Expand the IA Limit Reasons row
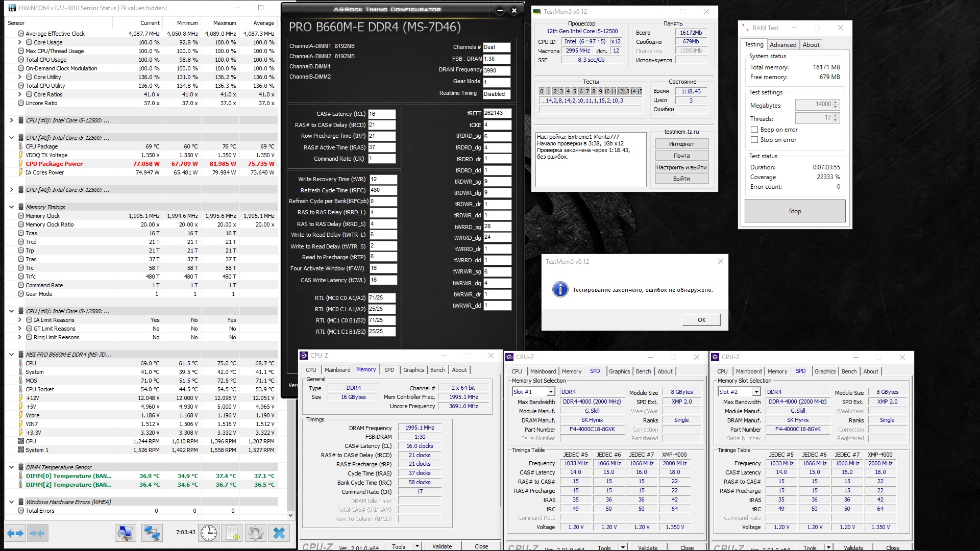This screenshot has width=980, height=551. tap(20, 320)
